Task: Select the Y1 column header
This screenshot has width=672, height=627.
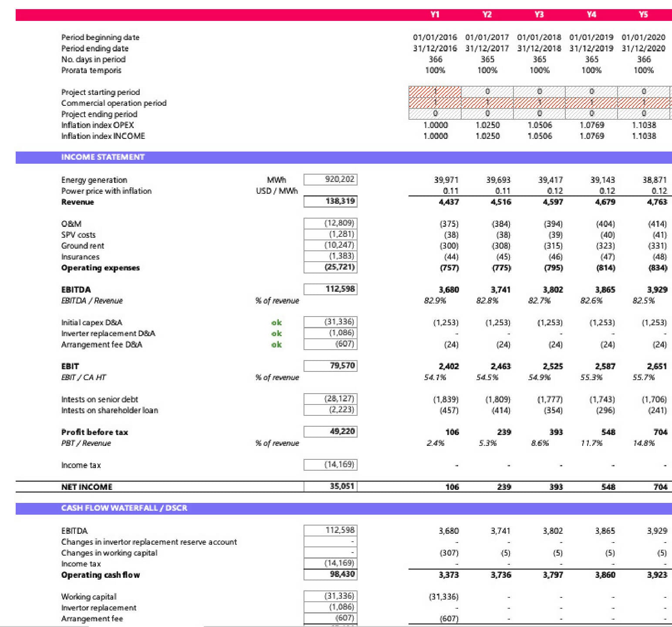Action: [x=435, y=14]
